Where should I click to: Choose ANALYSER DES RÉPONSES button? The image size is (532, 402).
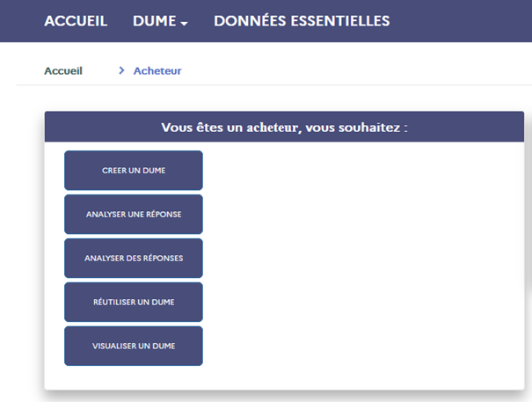click(x=134, y=258)
